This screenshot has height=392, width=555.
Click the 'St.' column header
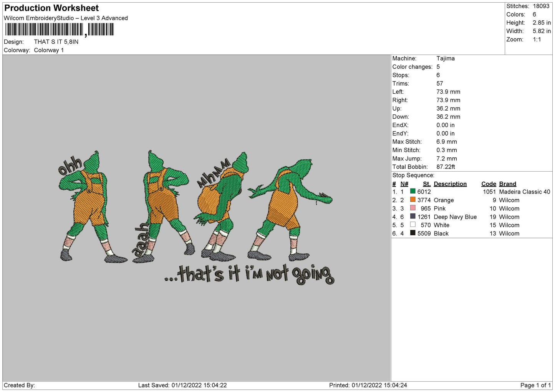click(427, 184)
